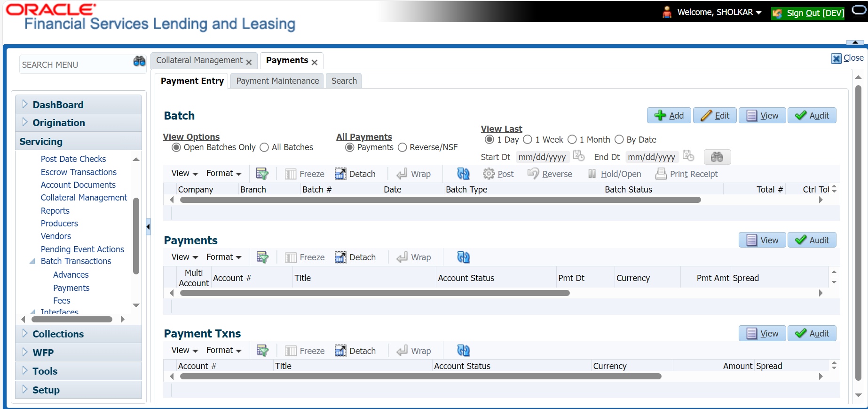Switch to the Search tab
Screen dimensions: 868x409
(344, 81)
